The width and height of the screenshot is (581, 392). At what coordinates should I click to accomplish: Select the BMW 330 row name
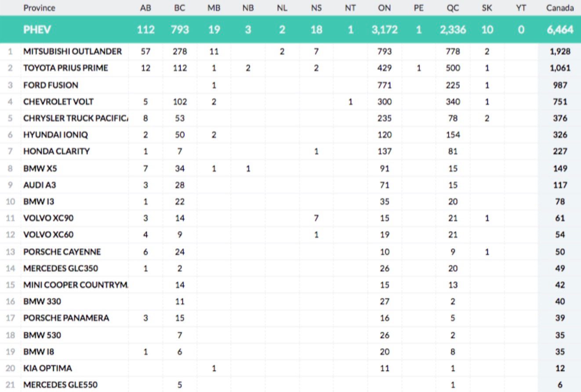tap(42, 301)
